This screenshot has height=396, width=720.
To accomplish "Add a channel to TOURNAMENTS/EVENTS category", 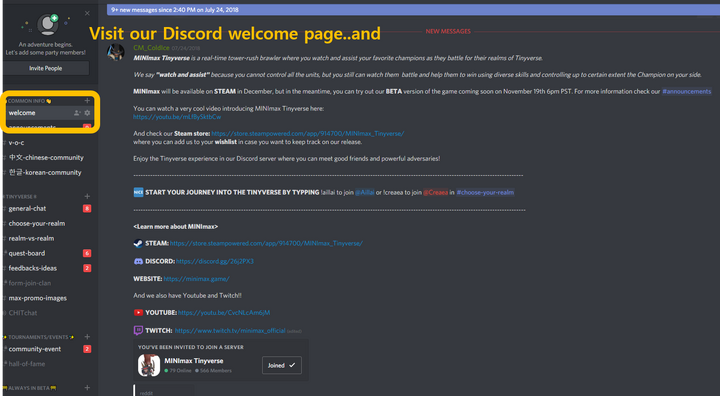I will 87,337.
